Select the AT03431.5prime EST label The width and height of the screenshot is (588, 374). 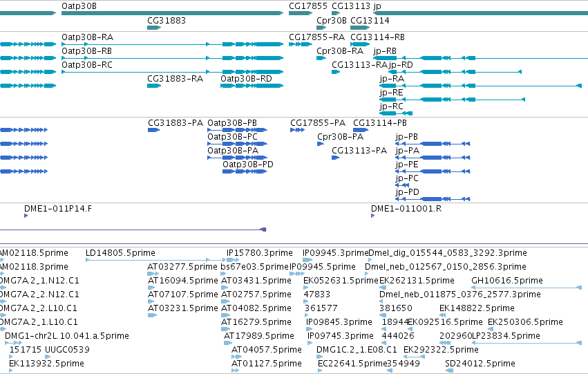click(256, 281)
